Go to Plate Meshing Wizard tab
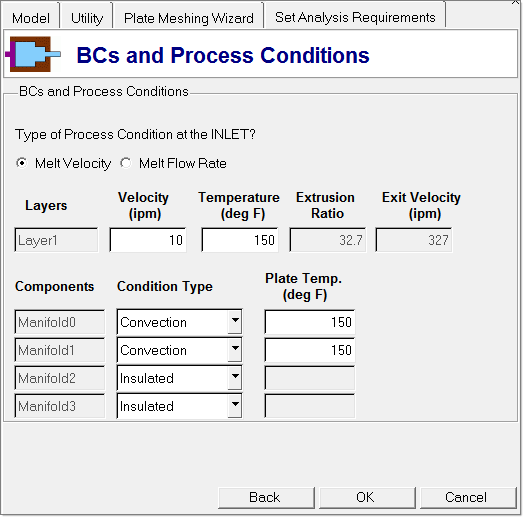 [188, 18]
